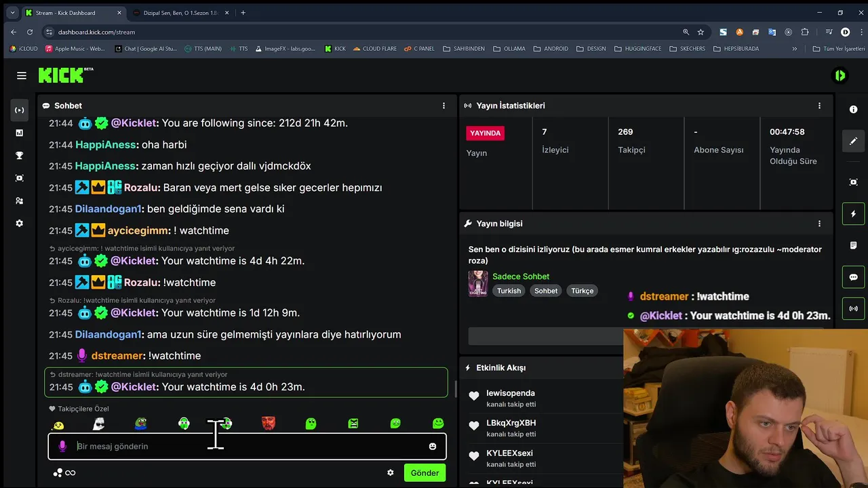Screen dimensions: 868x488
Task: Expand the browser tab search dropdown
Action: click(x=12, y=12)
